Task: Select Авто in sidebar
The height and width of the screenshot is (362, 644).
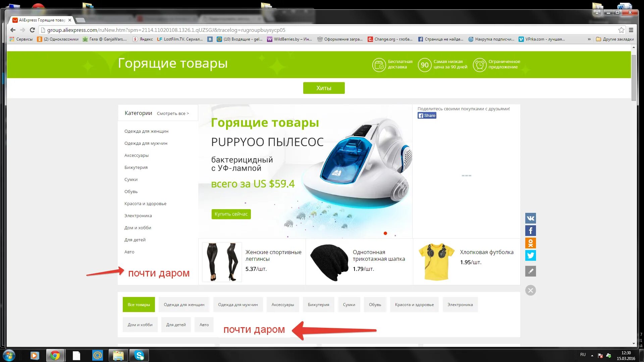Action: tap(129, 252)
